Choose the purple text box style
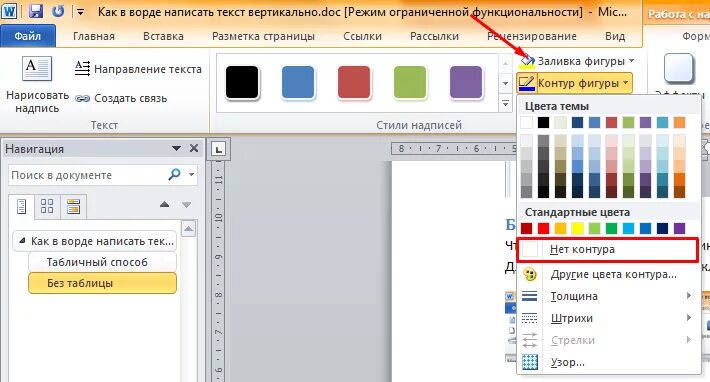The height and width of the screenshot is (382, 710). click(466, 82)
